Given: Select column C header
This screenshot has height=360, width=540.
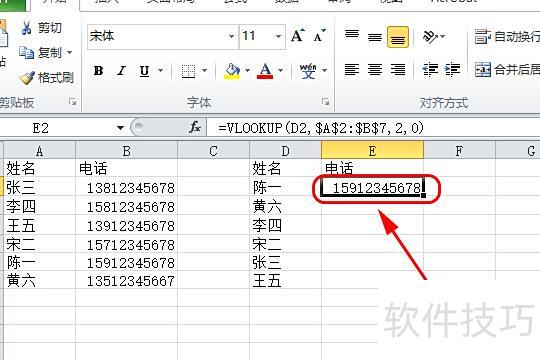Looking at the screenshot, I should pyautogui.click(x=214, y=151).
